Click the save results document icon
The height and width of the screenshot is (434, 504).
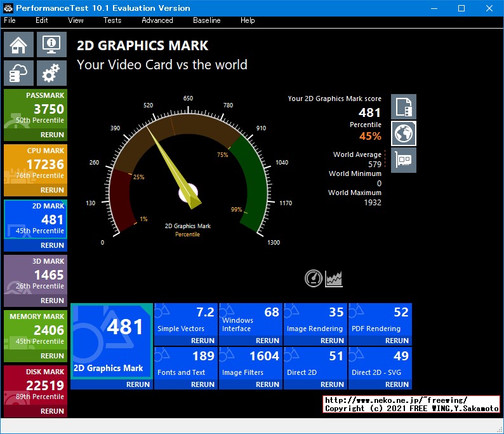pyautogui.click(x=404, y=107)
